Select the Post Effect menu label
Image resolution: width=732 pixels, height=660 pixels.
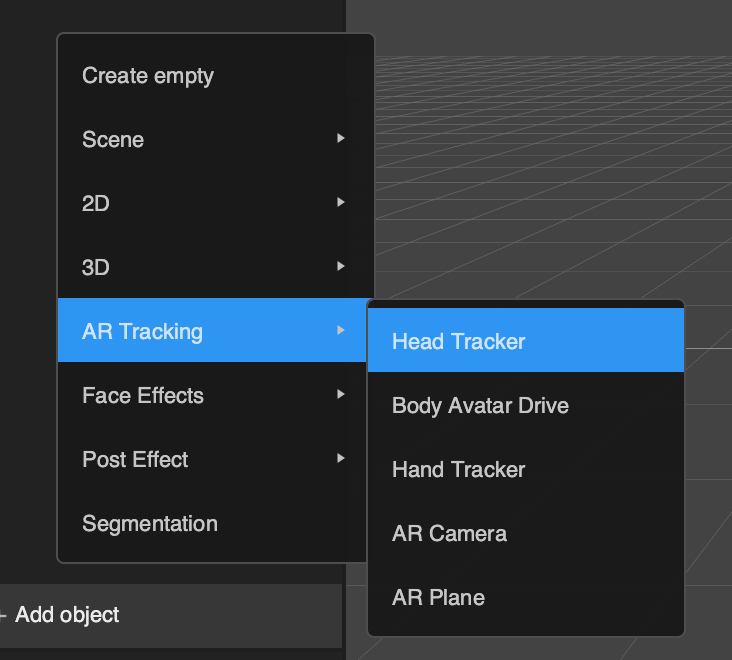[135, 459]
